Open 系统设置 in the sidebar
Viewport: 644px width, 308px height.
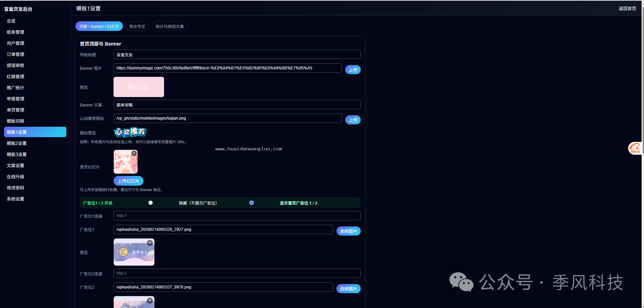tap(35, 199)
